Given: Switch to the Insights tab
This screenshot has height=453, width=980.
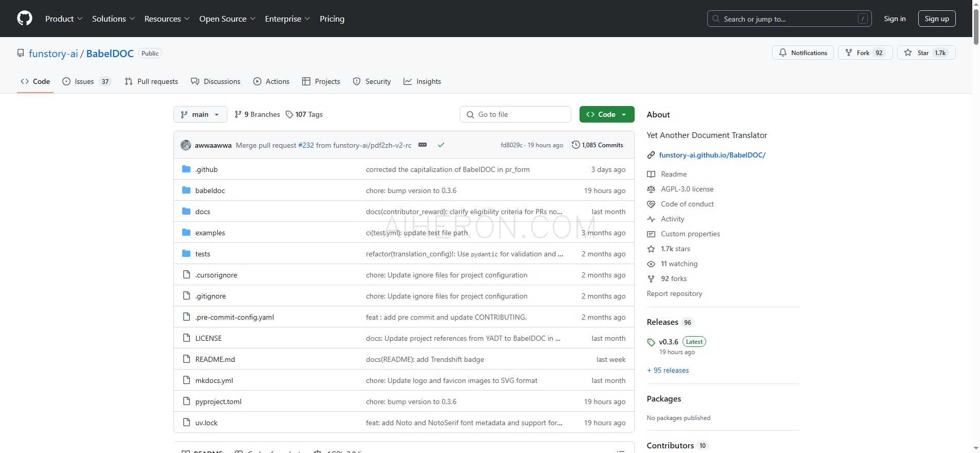Looking at the screenshot, I should [422, 81].
